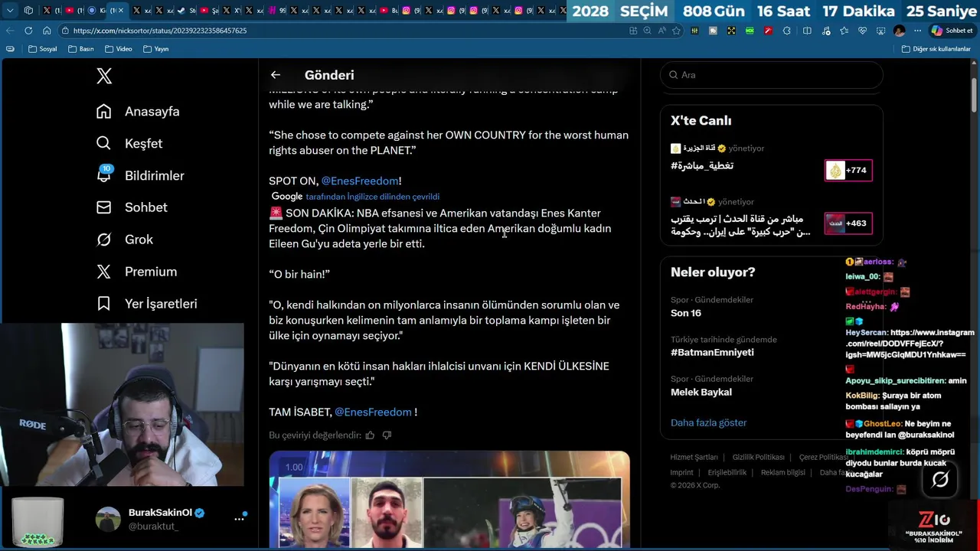The image size is (980, 551).
Task: Toggle split screen view
Action: coord(807,31)
